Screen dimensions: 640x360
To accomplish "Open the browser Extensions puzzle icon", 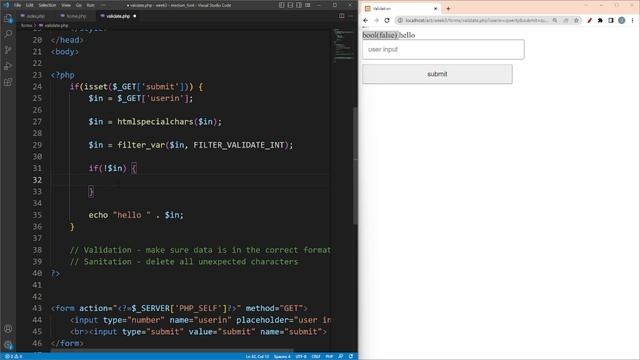I will (600, 20).
